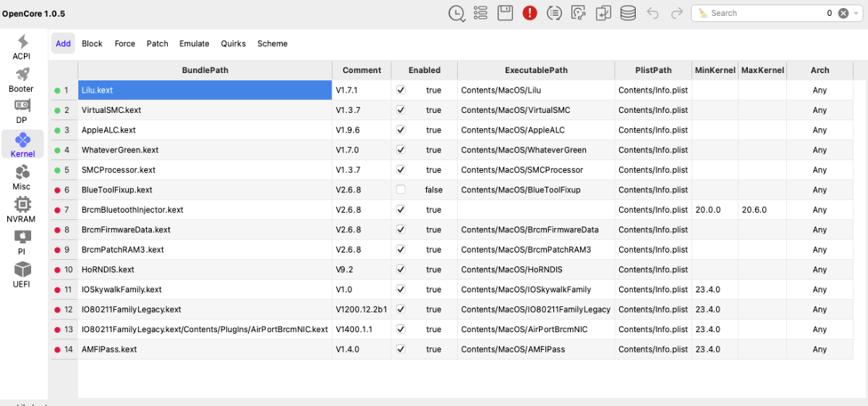Click the red exclamation warning icon
Viewport: 868px width, 406px height.
tap(529, 13)
